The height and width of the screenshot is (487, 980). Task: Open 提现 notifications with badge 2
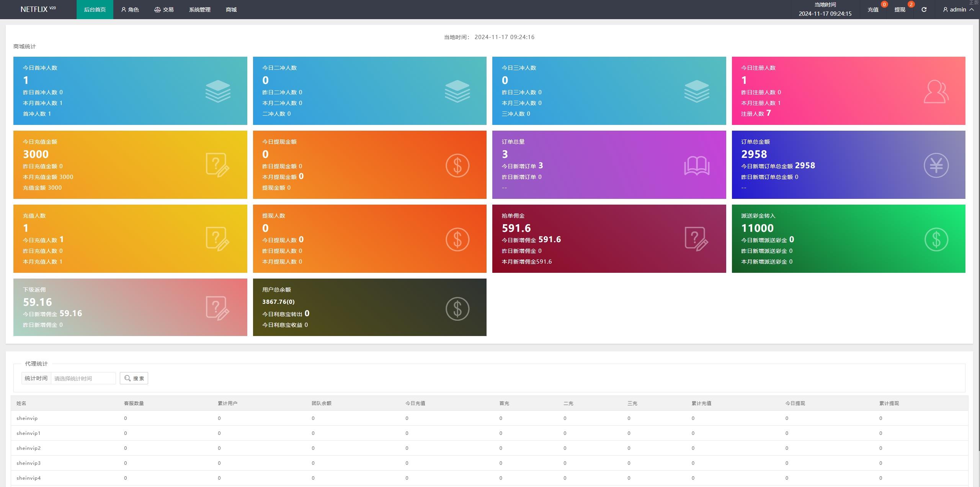tap(900, 10)
